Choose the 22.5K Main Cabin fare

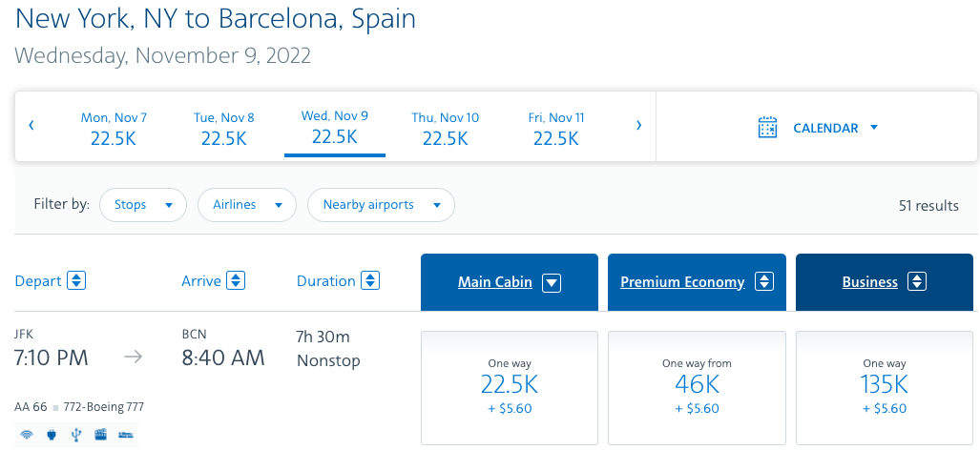509,386
